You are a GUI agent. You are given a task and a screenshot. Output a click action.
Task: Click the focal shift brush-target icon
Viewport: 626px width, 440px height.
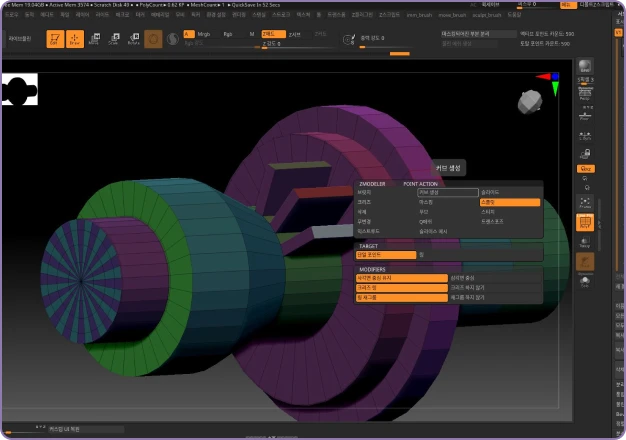349,39
